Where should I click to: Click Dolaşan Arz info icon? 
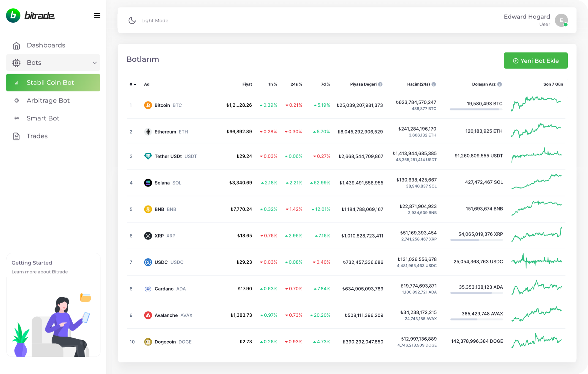point(499,84)
